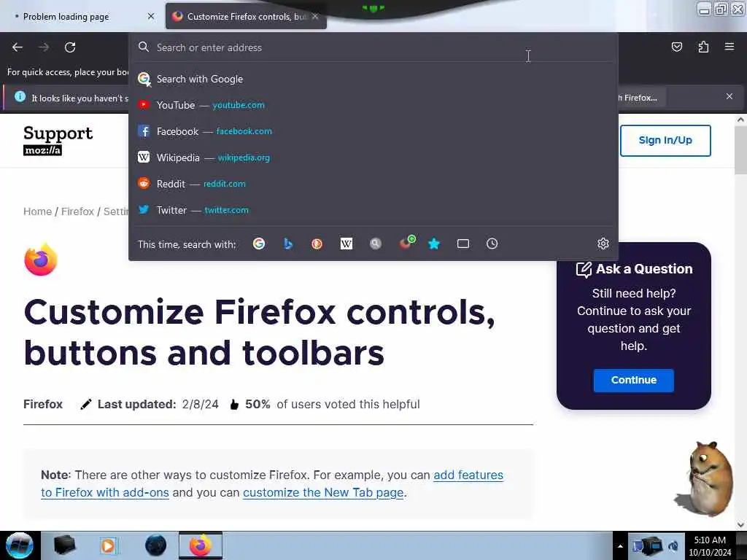Close the Problem loading page tab

point(151,17)
